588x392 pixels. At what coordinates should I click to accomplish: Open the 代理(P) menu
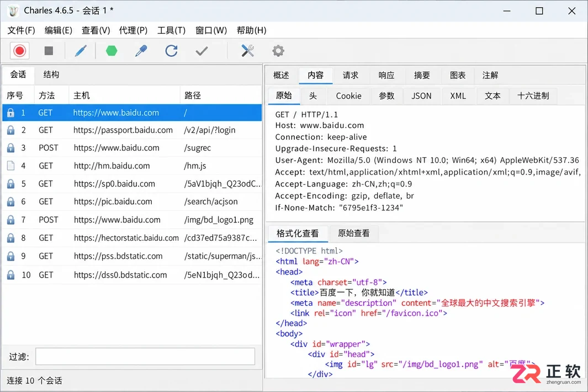(x=133, y=30)
